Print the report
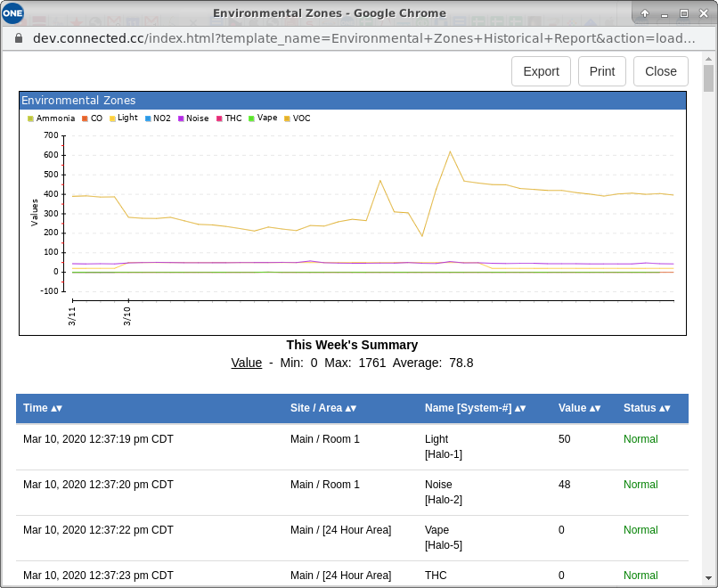 pyautogui.click(x=601, y=71)
